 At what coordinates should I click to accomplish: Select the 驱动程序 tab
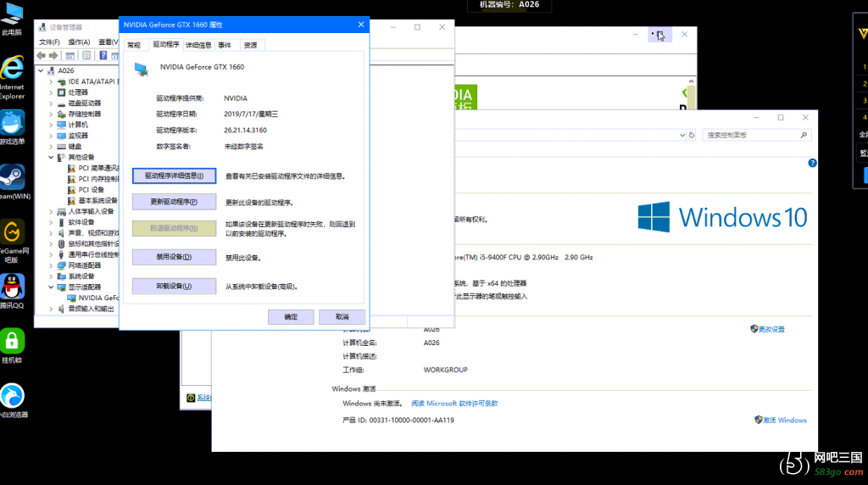[x=166, y=44]
